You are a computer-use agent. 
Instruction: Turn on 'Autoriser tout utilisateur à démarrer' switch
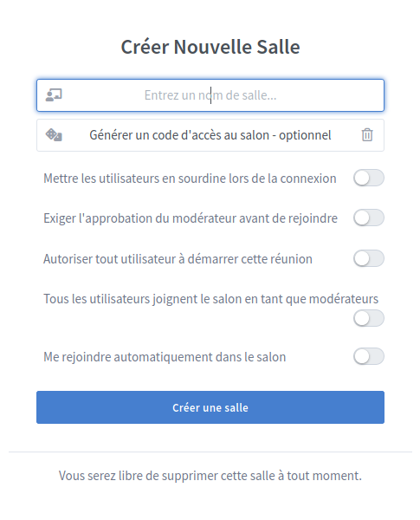click(x=369, y=258)
